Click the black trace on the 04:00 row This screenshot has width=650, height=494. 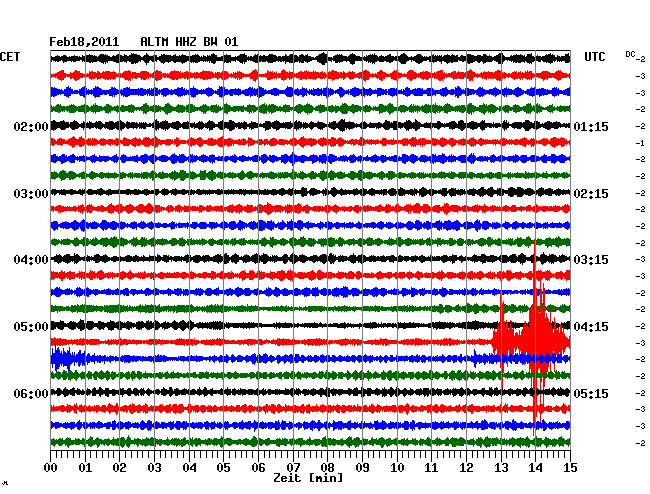click(310, 259)
